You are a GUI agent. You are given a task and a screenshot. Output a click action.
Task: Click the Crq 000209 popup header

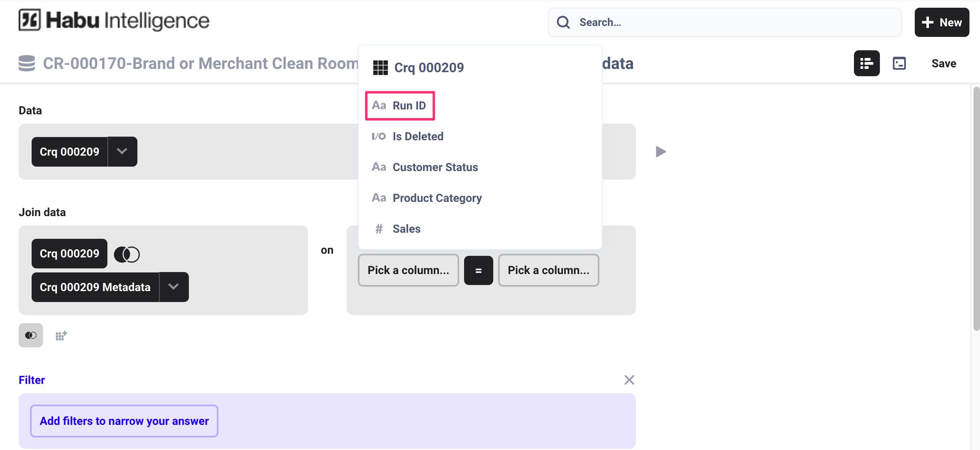[429, 68]
